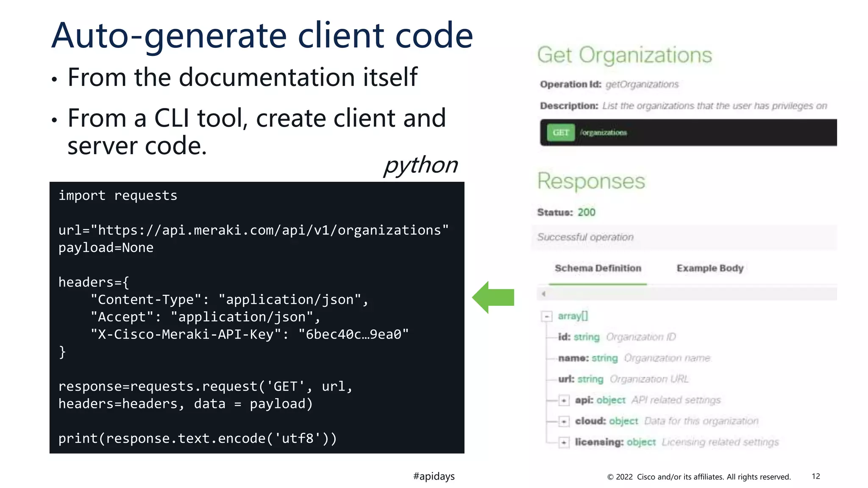Click the 'From a CLI tool' bullet
The image size is (868, 488).
click(256, 132)
